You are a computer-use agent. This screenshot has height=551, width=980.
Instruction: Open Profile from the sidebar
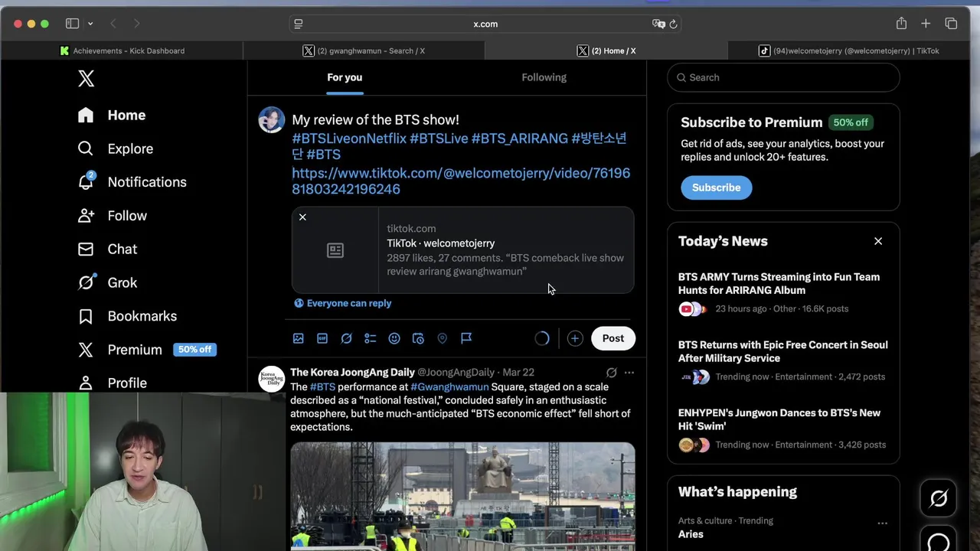click(x=112, y=383)
